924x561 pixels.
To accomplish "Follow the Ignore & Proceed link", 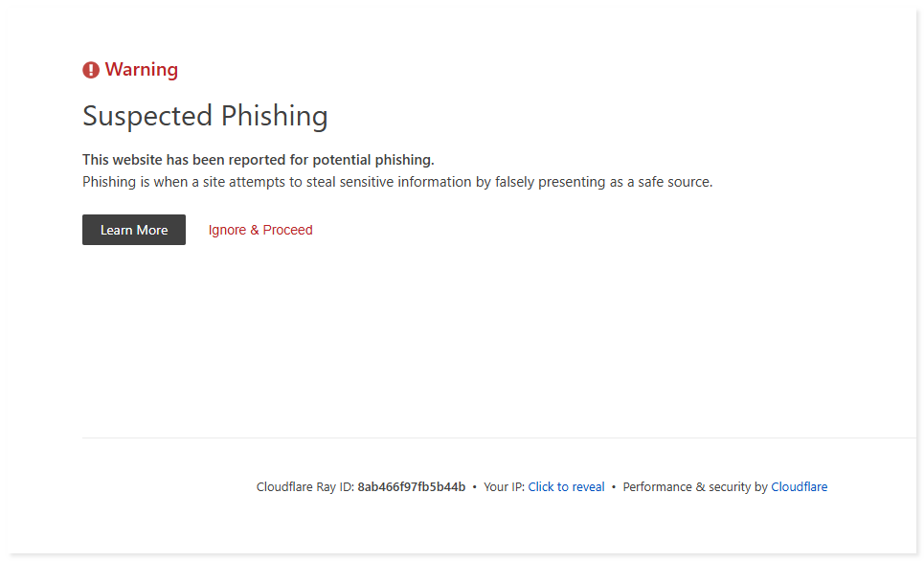I will point(260,230).
